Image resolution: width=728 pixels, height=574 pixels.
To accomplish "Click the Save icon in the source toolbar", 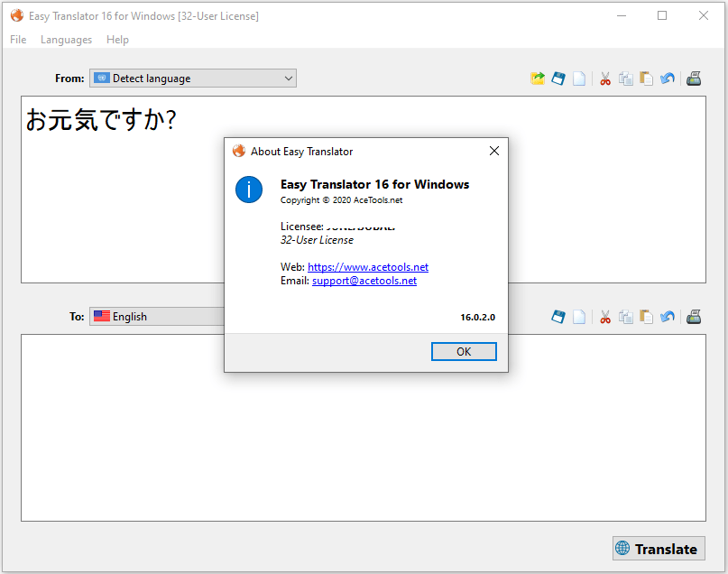I will coord(558,79).
